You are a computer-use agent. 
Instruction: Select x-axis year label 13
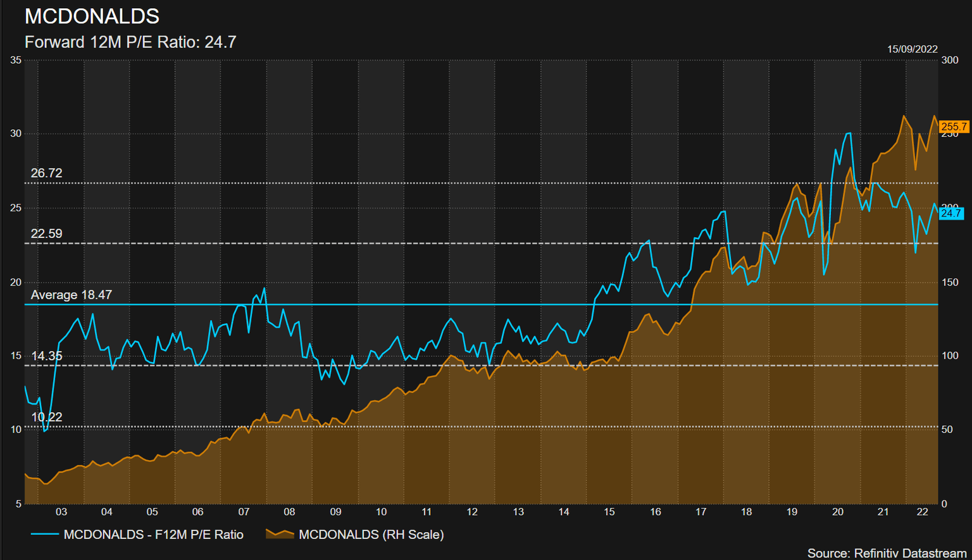pyautogui.click(x=518, y=512)
